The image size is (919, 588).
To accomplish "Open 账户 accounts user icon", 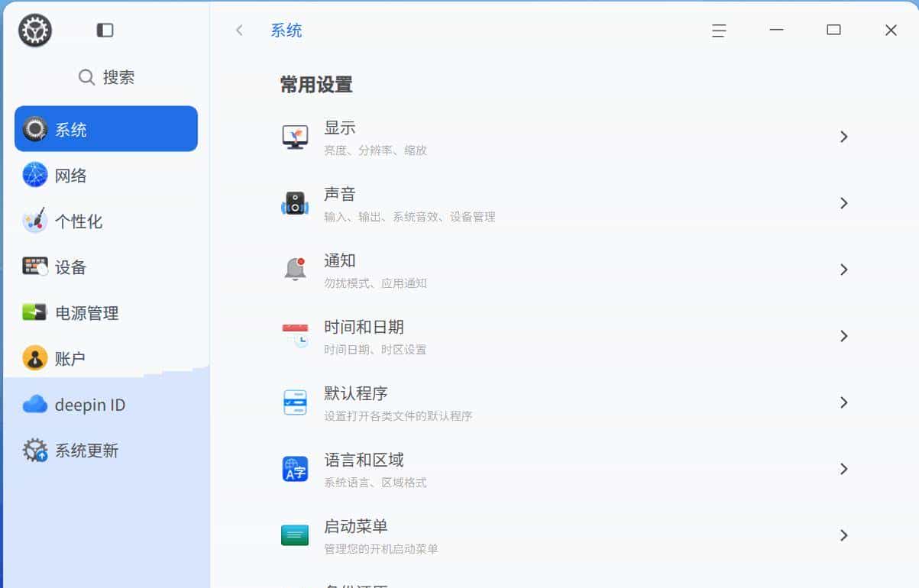I will pyautogui.click(x=34, y=358).
